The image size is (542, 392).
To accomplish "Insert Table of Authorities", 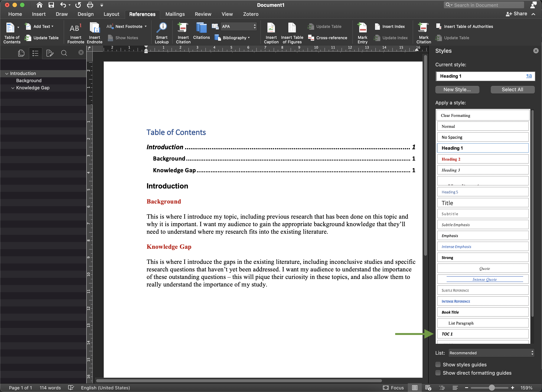I will pyautogui.click(x=464, y=26).
